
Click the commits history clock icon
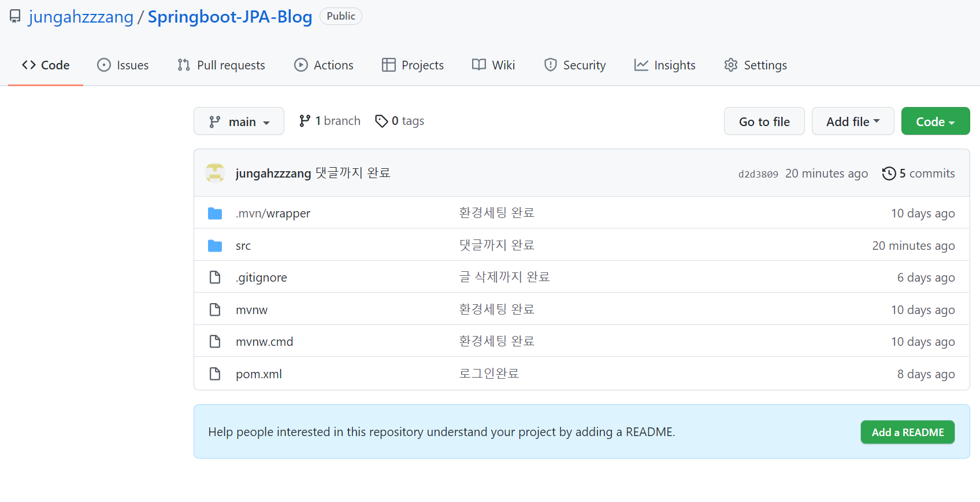coord(889,174)
